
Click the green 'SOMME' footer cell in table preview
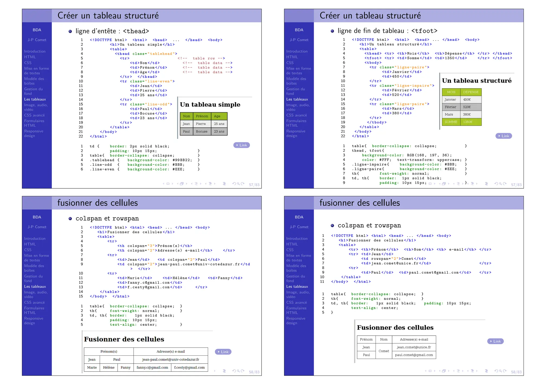pyautogui.click(x=451, y=122)
